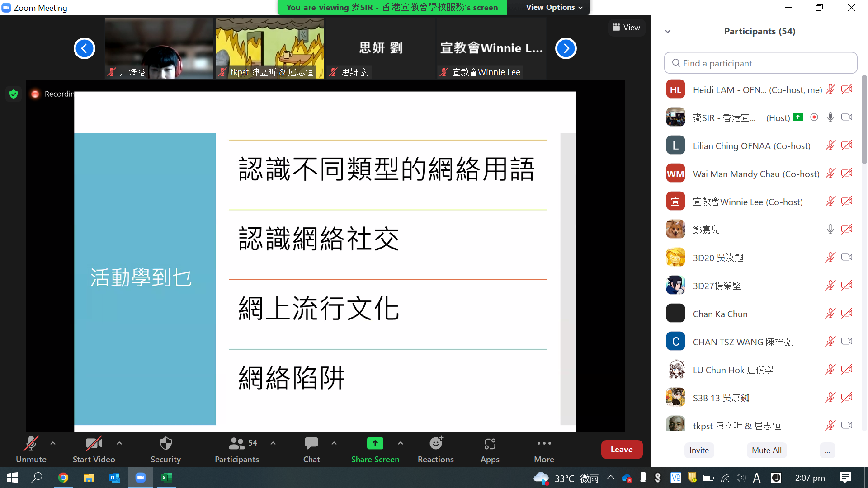Viewport: 868px width, 488px height.
Task: Click the red Leave button
Action: click(x=622, y=449)
